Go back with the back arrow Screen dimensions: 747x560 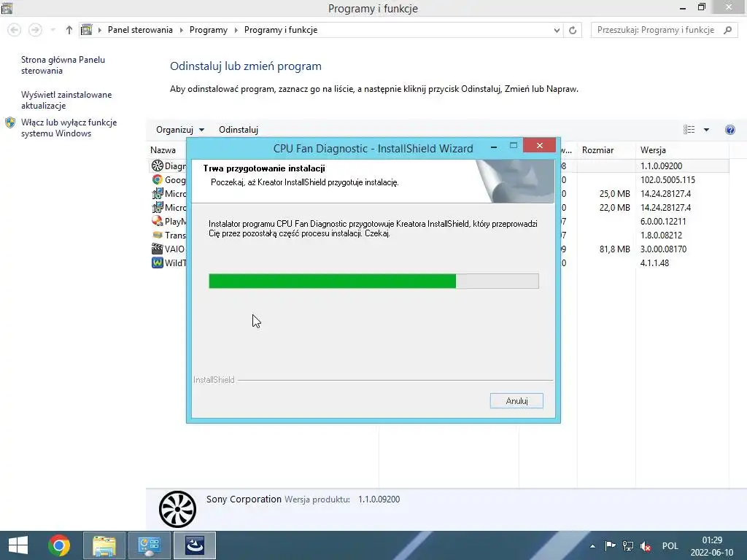click(15, 30)
